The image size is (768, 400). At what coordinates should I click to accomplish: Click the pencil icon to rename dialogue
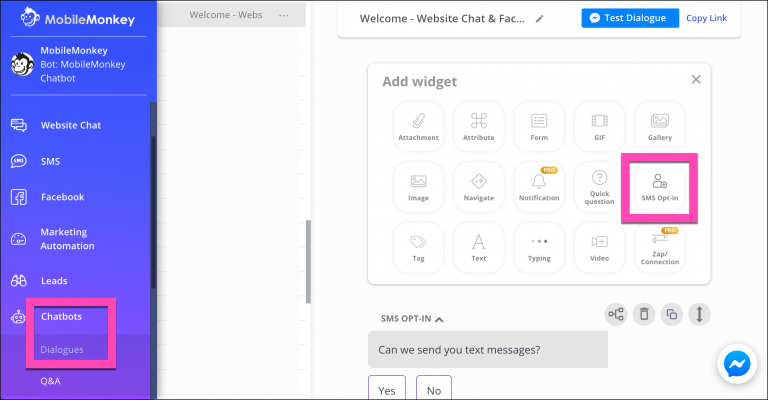click(539, 19)
